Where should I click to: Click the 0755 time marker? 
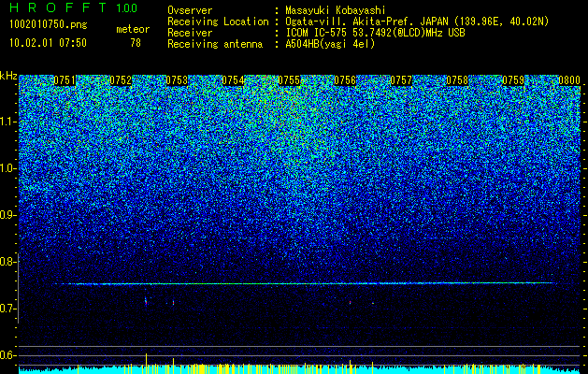coord(289,80)
